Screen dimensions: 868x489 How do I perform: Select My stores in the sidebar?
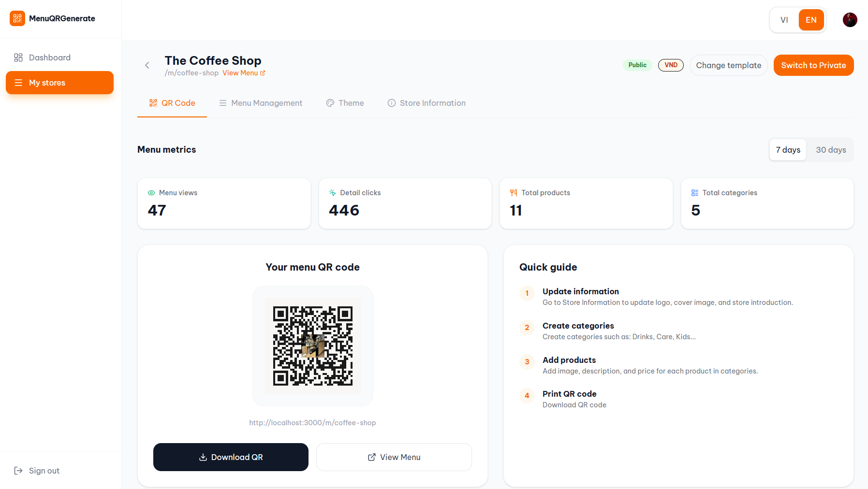[59, 83]
